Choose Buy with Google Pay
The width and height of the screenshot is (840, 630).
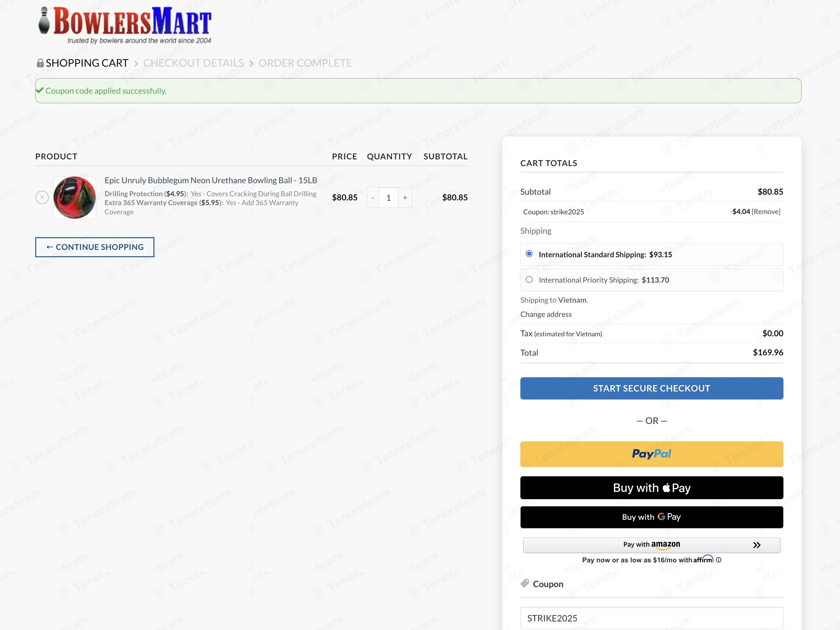pos(652,517)
